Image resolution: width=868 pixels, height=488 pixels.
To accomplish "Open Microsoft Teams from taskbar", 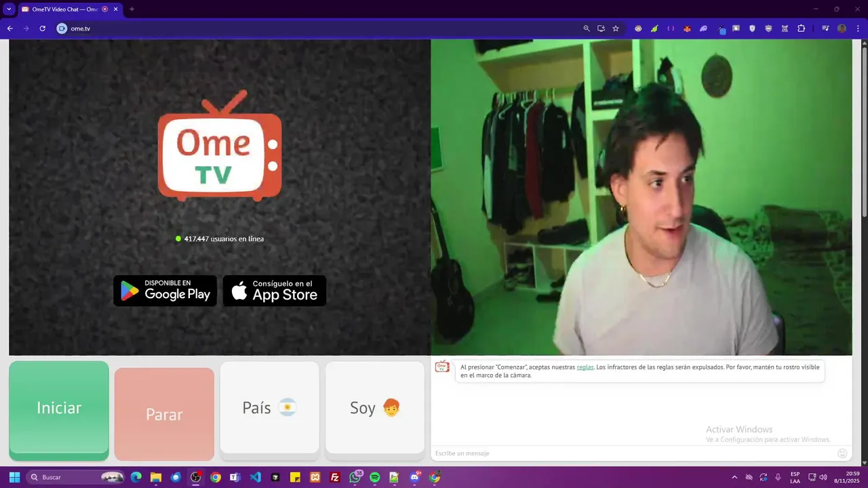I will pyautogui.click(x=235, y=477).
